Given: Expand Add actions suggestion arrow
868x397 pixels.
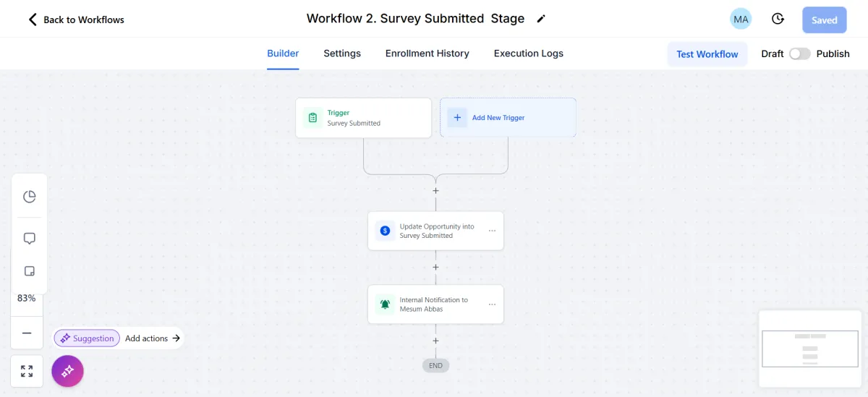Looking at the screenshot, I should point(176,338).
